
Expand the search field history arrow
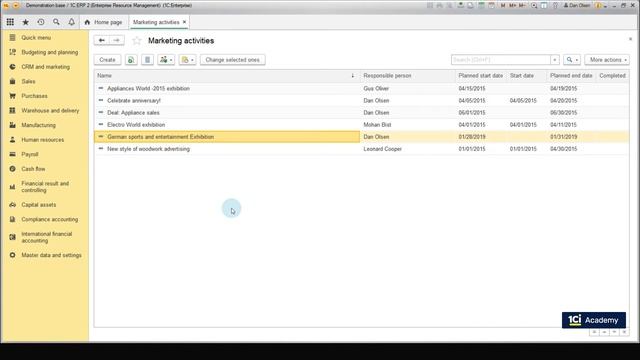[555, 60]
